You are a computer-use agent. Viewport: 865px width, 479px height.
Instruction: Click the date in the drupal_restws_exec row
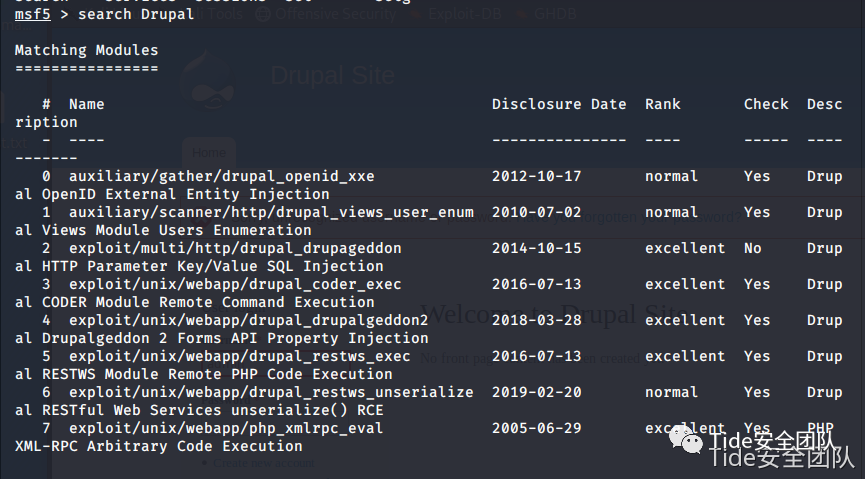(x=536, y=356)
